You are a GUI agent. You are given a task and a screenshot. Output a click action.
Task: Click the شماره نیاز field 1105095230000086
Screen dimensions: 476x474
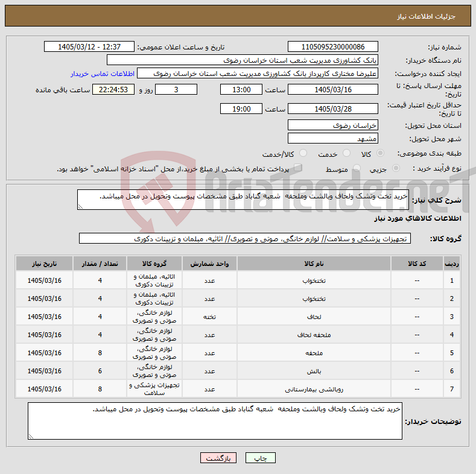(332, 46)
